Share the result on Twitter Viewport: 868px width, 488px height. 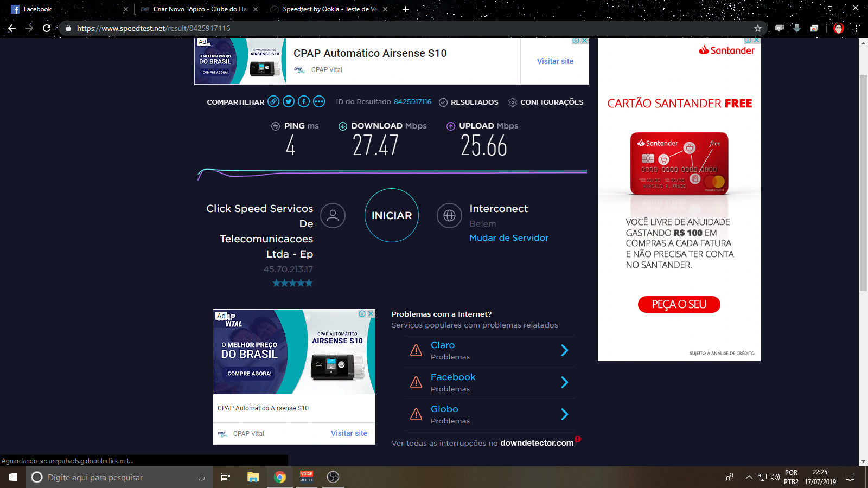289,101
